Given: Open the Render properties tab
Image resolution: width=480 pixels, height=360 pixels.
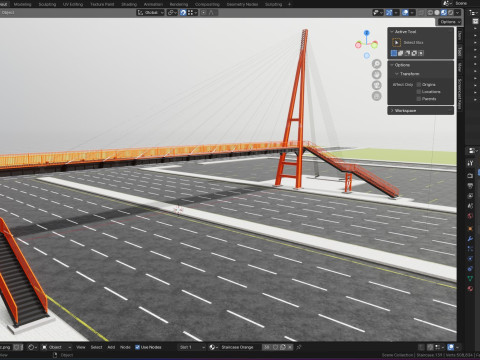Looking at the screenshot, I should [x=470, y=176].
